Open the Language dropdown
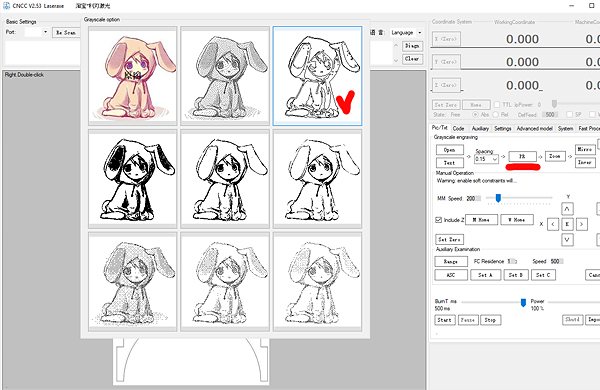The image size is (600, 390). click(x=419, y=33)
